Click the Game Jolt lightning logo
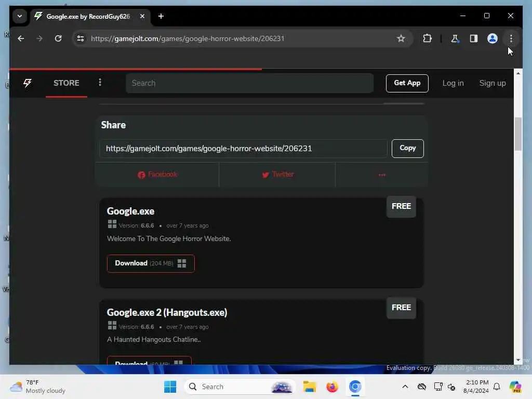Screen dimensions: 532x399 pyautogui.click(x=28, y=83)
